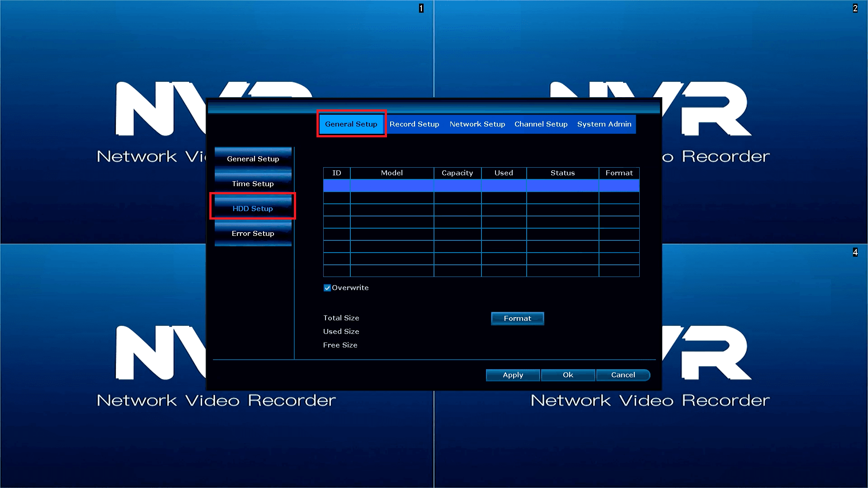Viewport: 868px width, 488px height.
Task: Click the Used Size label
Action: [341, 332]
